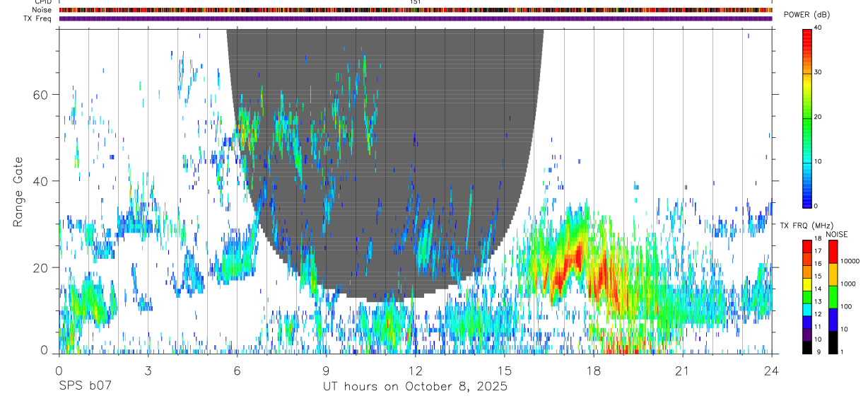
Task: Select the black 9-10 MHz TX FRQ swatch
Action: pyautogui.click(x=807, y=346)
